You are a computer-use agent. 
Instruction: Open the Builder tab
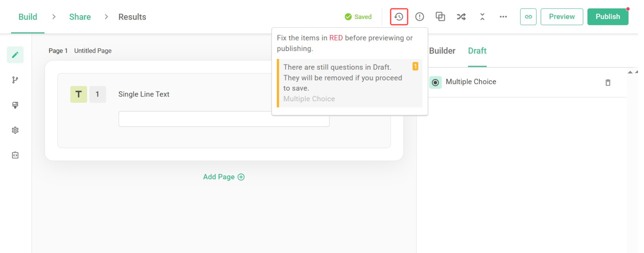[x=442, y=51]
